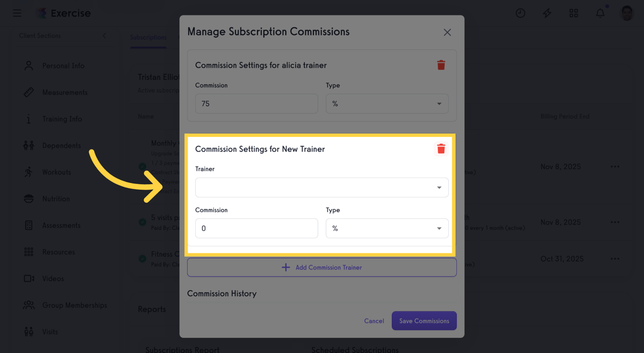Go to Nutrition section in sidebar
This screenshot has height=353, width=644.
(56, 199)
